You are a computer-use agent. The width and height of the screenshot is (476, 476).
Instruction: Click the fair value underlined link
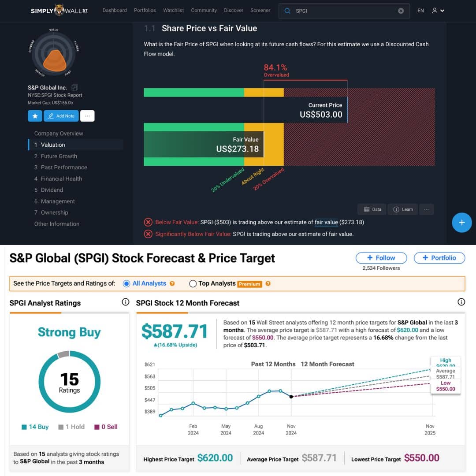[326, 222]
